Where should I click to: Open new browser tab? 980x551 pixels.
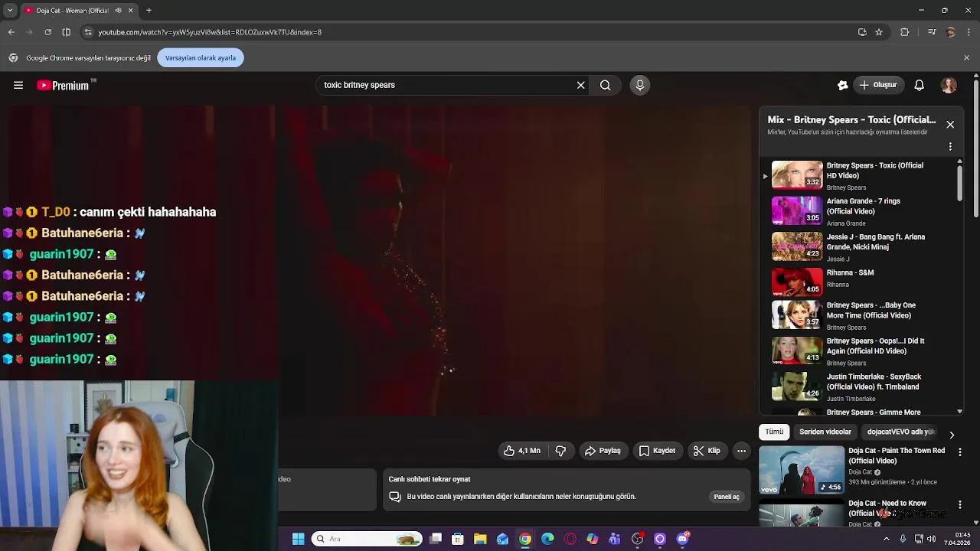[149, 10]
